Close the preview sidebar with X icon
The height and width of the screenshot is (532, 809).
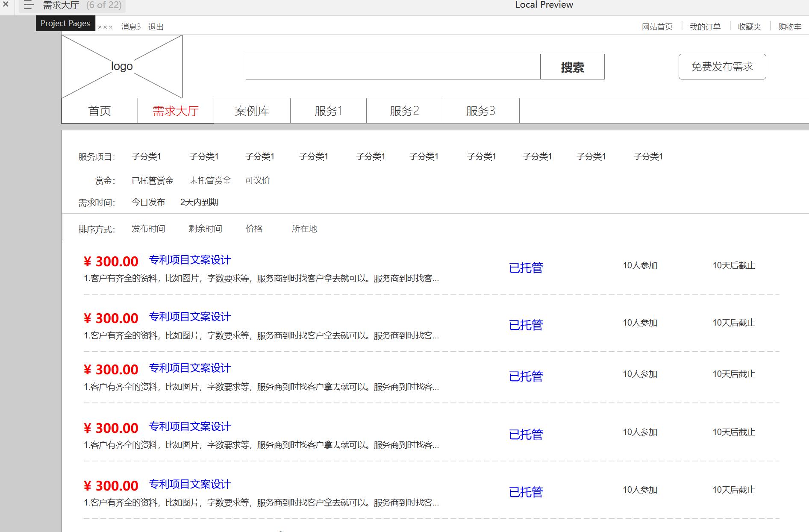point(6,5)
